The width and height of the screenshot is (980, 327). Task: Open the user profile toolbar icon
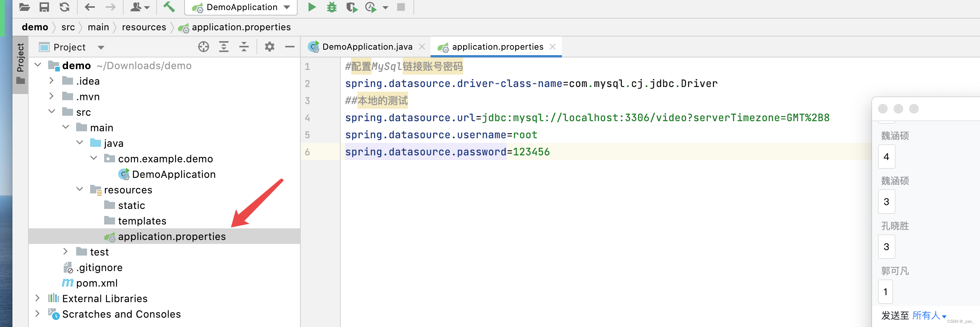click(x=140, y=7)
